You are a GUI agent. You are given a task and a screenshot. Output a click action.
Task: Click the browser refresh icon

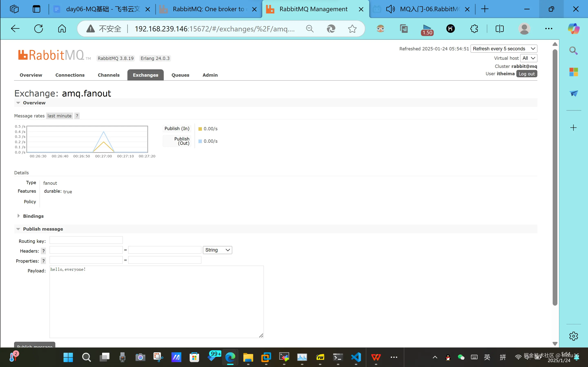[38, 29]
